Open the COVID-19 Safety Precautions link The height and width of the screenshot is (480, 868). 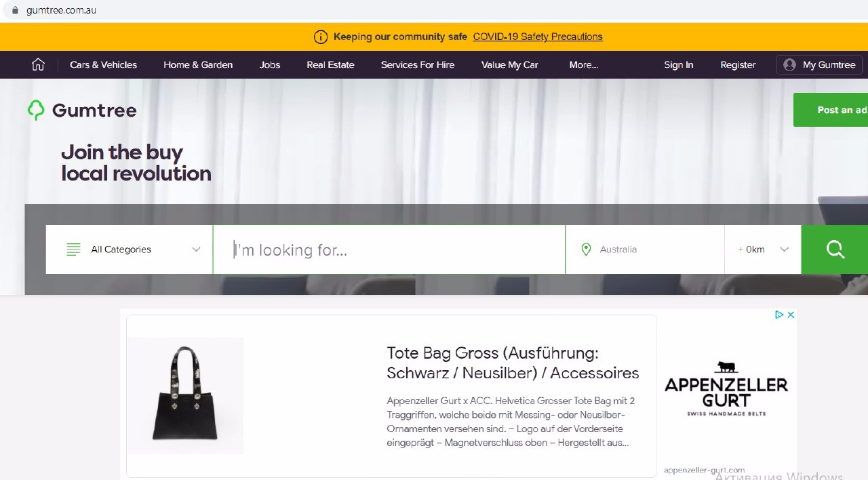pos(538,37)
